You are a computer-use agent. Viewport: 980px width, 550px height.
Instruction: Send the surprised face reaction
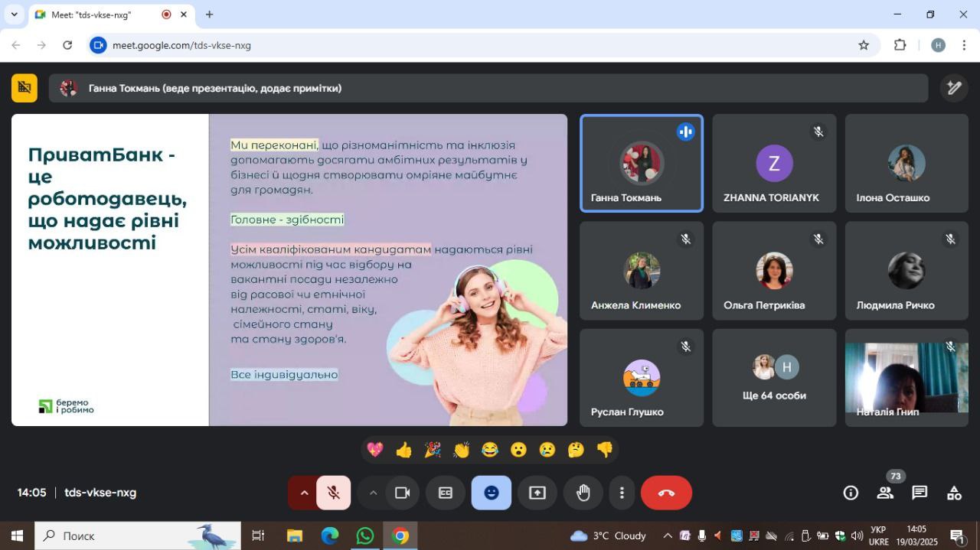(518, 450)
